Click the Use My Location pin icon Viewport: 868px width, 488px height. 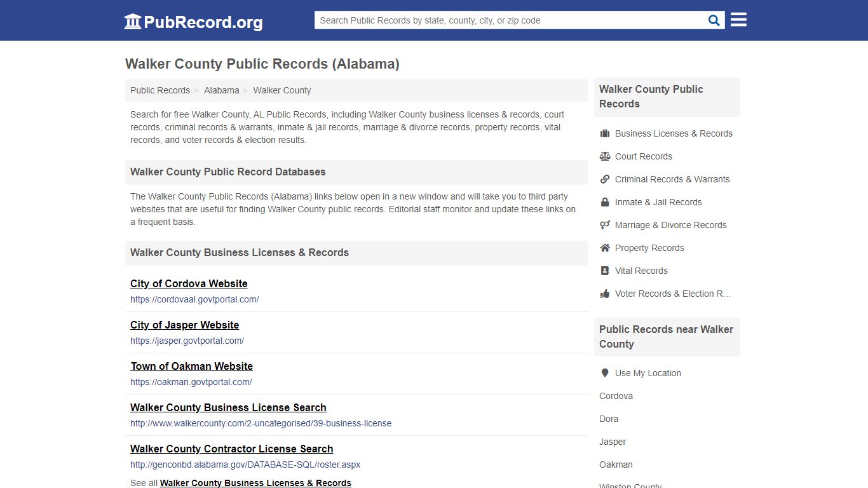click(605, 373)
